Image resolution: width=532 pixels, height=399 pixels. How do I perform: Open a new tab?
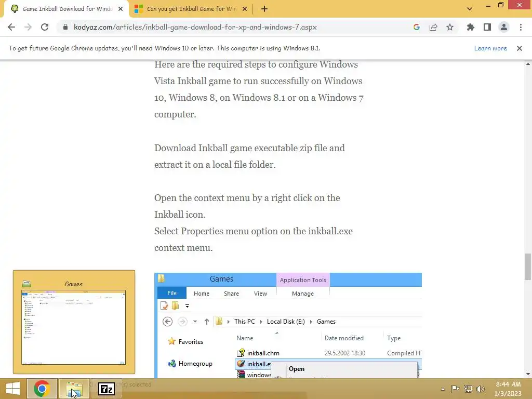(x=264, y=9)
